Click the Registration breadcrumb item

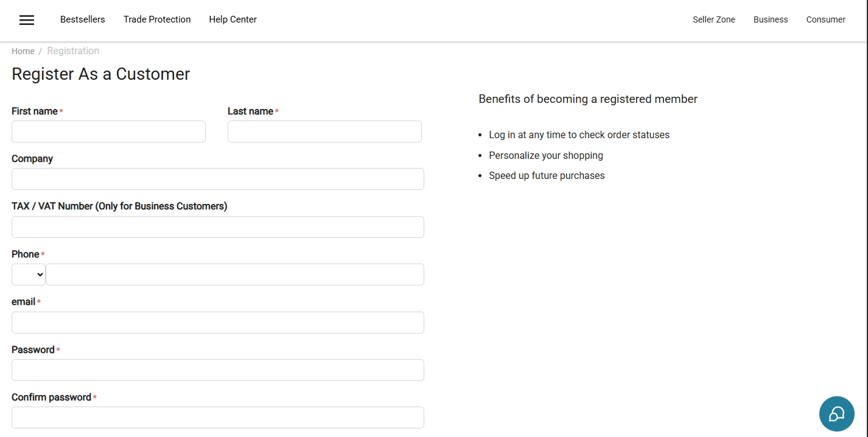pos(73,51)
